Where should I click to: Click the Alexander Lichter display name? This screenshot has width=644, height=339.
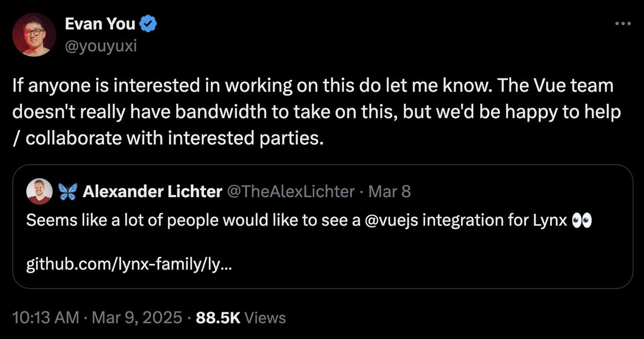click(152, 191)
